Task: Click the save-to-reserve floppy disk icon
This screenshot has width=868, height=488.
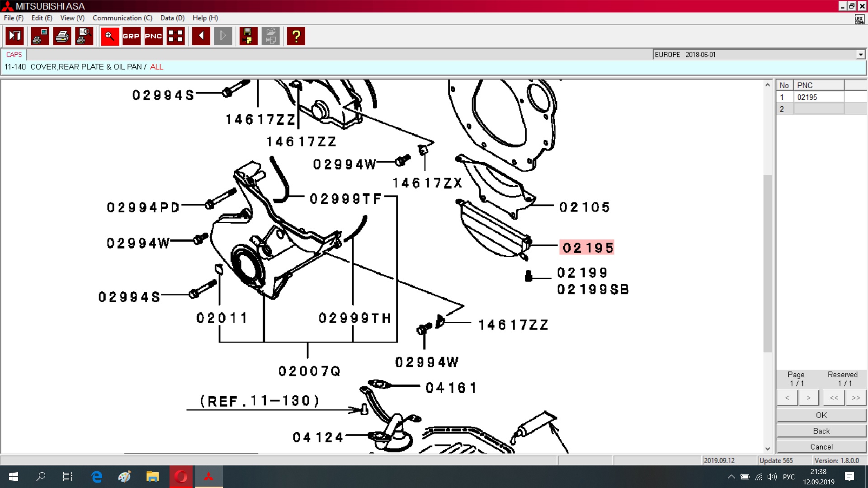Action: click(248, 36)
